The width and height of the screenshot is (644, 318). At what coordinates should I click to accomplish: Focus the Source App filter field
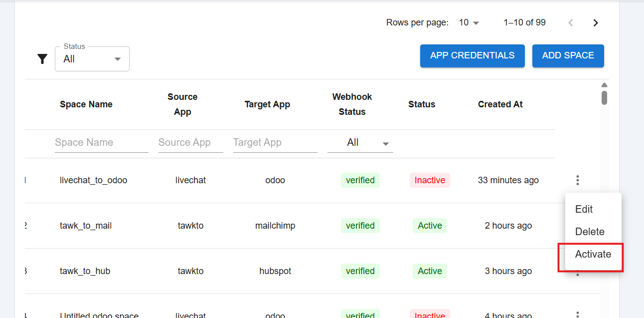190,143
